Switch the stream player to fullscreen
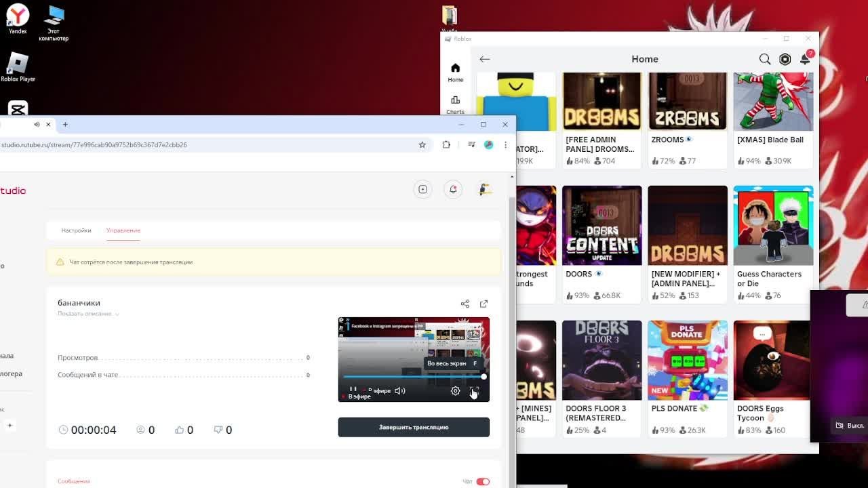This screenshot has height=488, width=868. (475, 391)
